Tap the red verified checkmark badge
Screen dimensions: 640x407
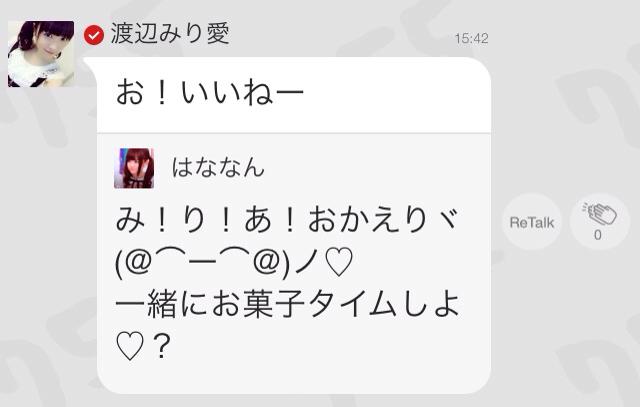coord(94,35)
